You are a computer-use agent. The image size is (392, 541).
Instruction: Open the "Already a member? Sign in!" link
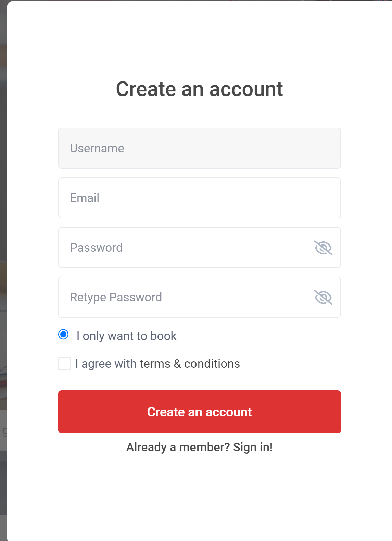tap(200, 447)
